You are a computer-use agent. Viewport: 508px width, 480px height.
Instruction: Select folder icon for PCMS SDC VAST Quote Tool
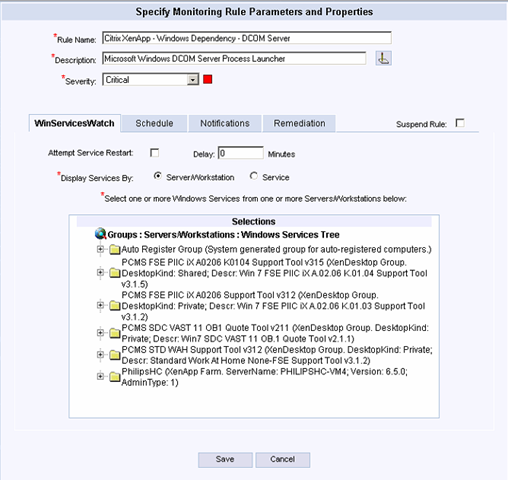(115, 333)
